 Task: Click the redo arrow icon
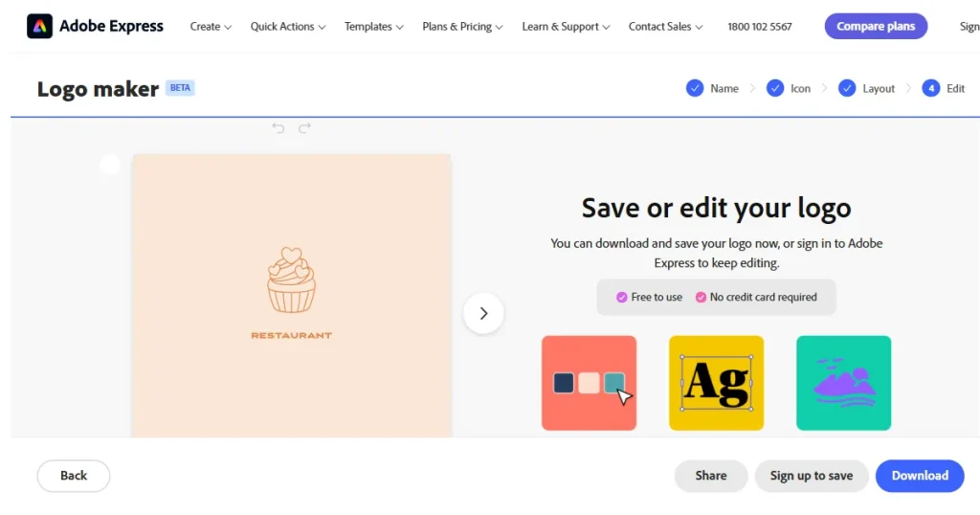pyautogui.click(x=304, y=128)
